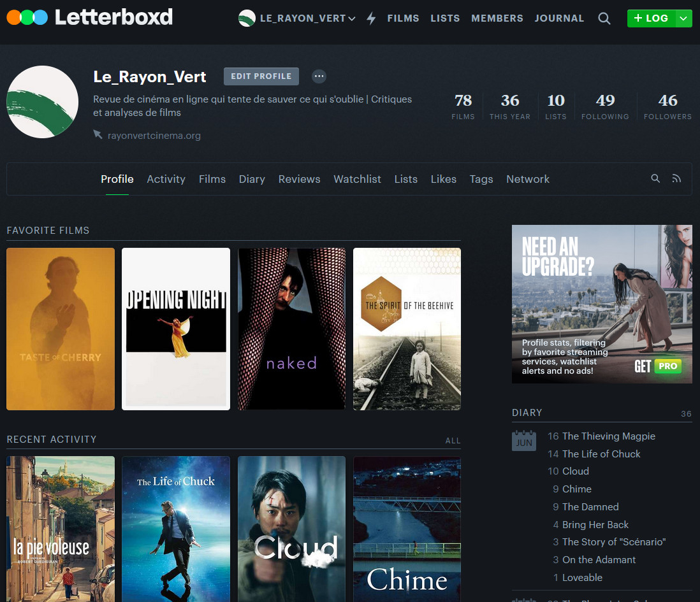Visit the rayonvertcinema.org link
Image resolution: width=700 pixels, height=602 pixels.
[x=154, y=136]
